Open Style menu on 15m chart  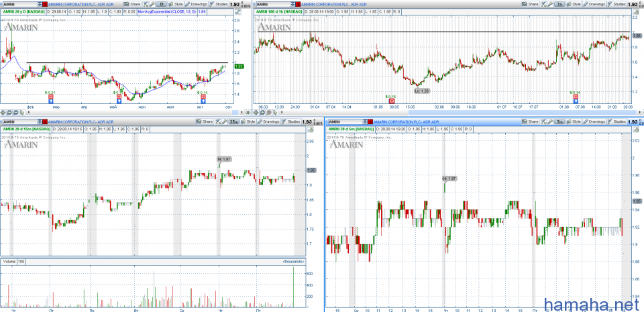coord(248,121)
